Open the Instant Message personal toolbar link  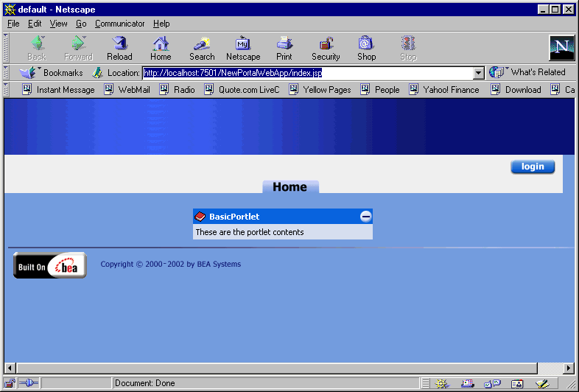58,89
